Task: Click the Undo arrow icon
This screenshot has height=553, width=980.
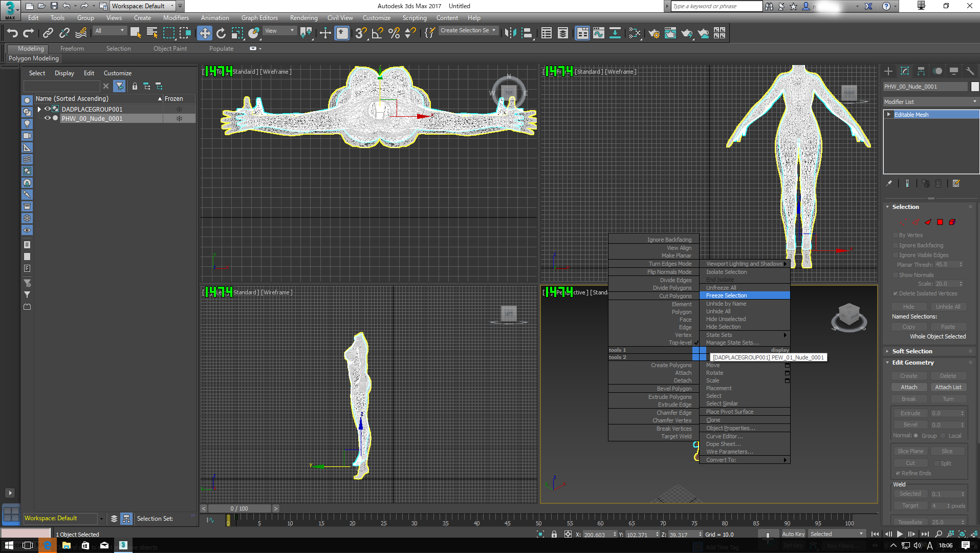Action: tap(12, 33)
